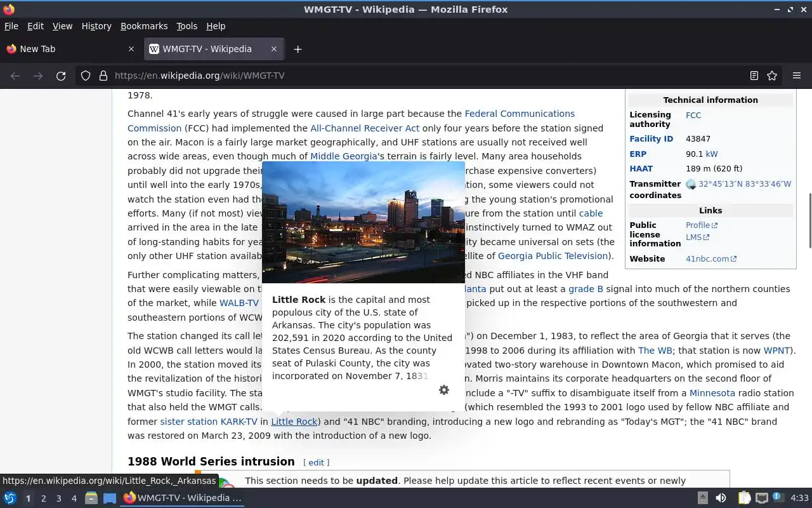Open the kW unit link
The height and width of the screenshot is (508, 812).
point(712,154)
